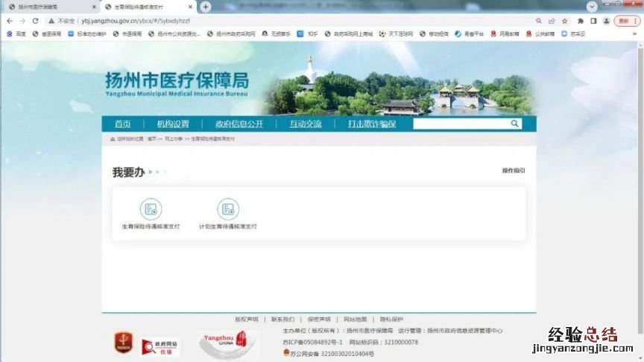Click the 版权声明 footer link
The height and width of the screenshot is (362, 644).
click(247, 319)
